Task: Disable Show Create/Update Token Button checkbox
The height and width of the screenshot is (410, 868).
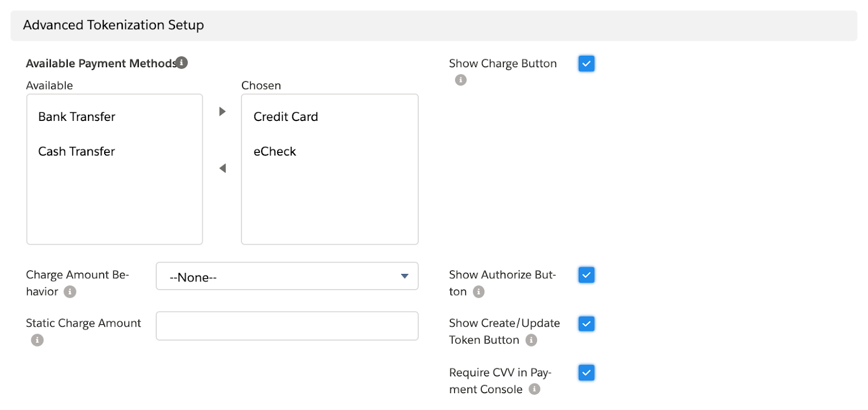Action: (586, 324)
